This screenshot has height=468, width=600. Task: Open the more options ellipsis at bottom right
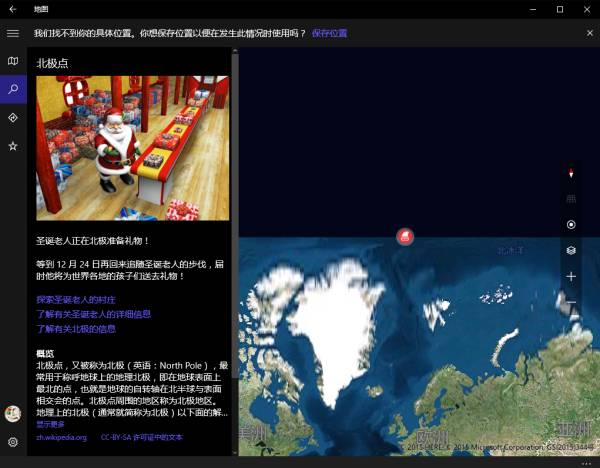tap(587, 463)
